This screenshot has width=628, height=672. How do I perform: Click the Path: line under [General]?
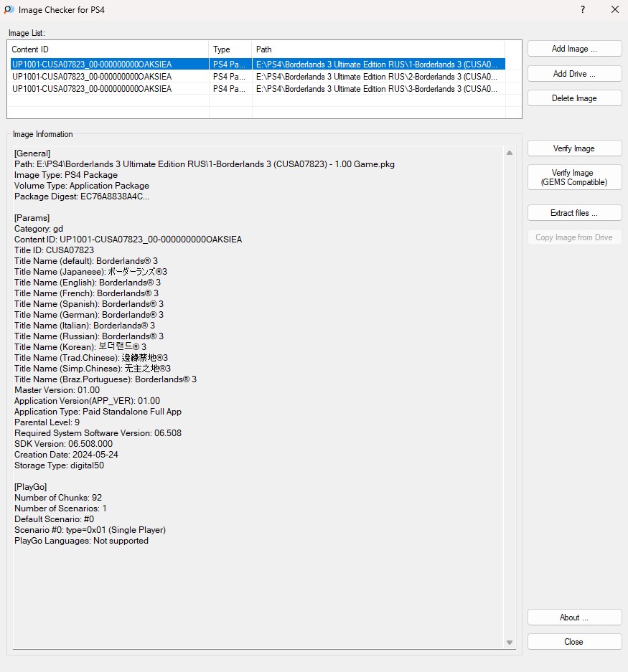point(204,164)
